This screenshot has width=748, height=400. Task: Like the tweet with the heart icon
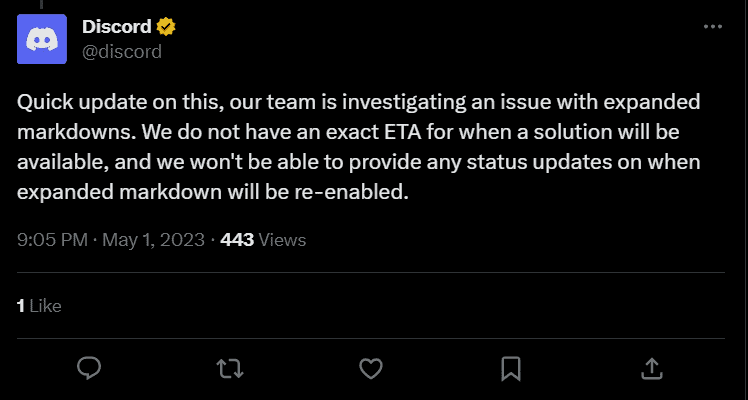[371, 368]
